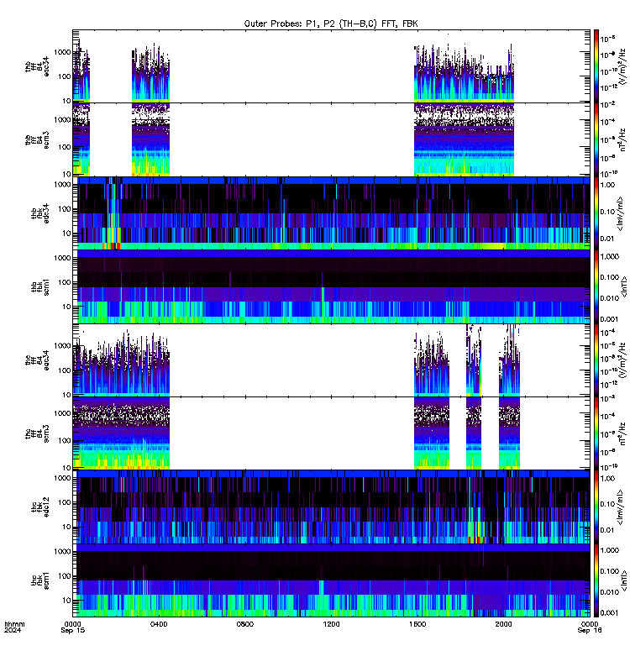Screen dimensions: 630x672
Task: Click the color bar beside thc fff scm3 panel
Action: pos(596,433)
